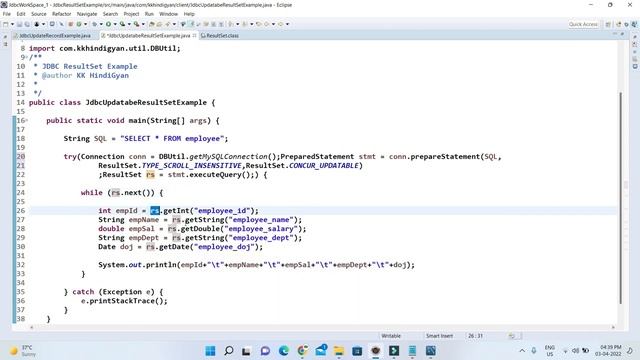
Task: Open the Search menu
Action: tap(110, 14)
